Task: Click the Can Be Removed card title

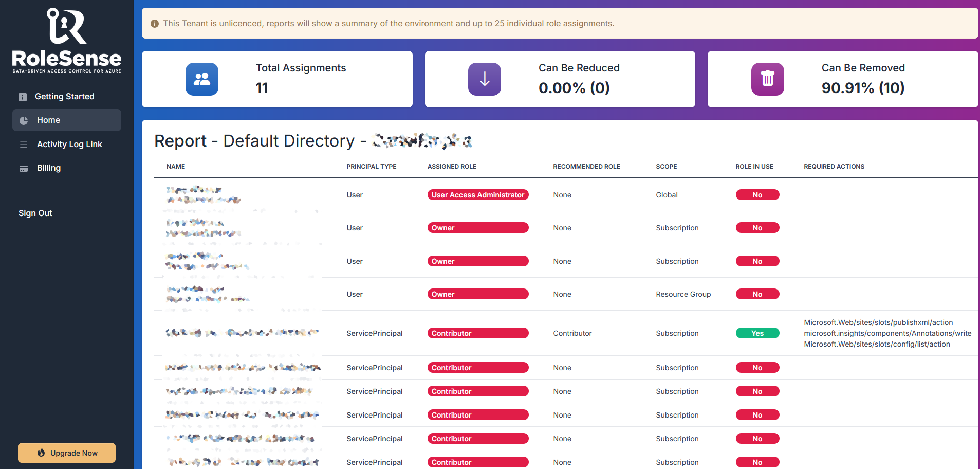Action: click(863, 68)
